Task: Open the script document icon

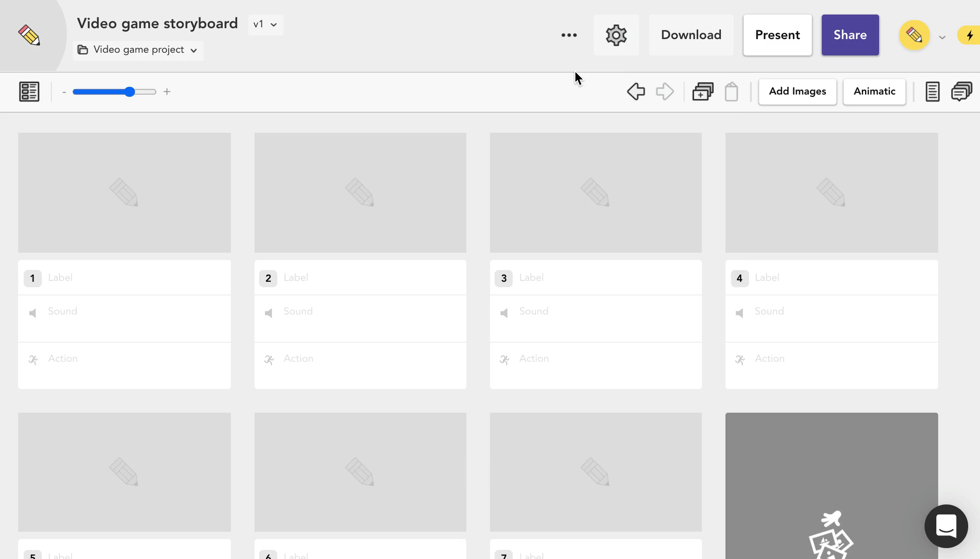Action: point(932,91)
